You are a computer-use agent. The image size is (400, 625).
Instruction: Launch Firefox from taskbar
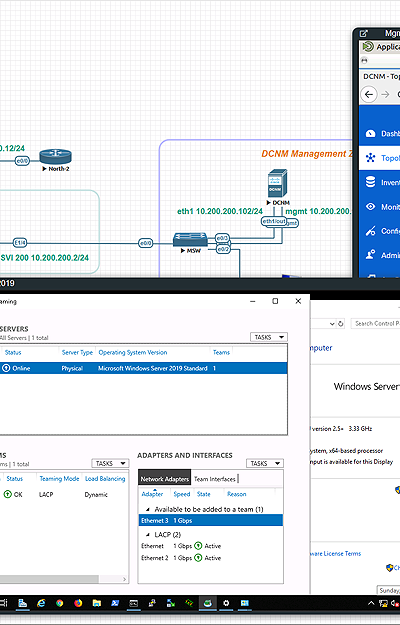click(x=78, y=603)
